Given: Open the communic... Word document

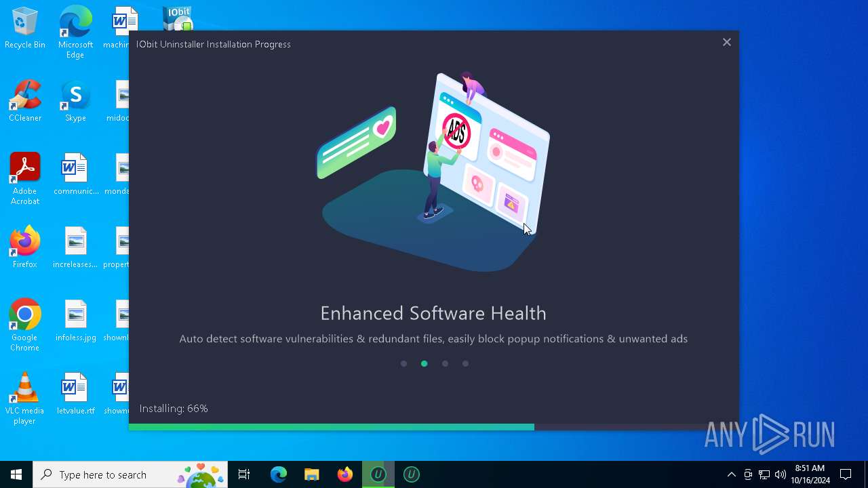Looking at the screenshot, I should pos(75,175).
